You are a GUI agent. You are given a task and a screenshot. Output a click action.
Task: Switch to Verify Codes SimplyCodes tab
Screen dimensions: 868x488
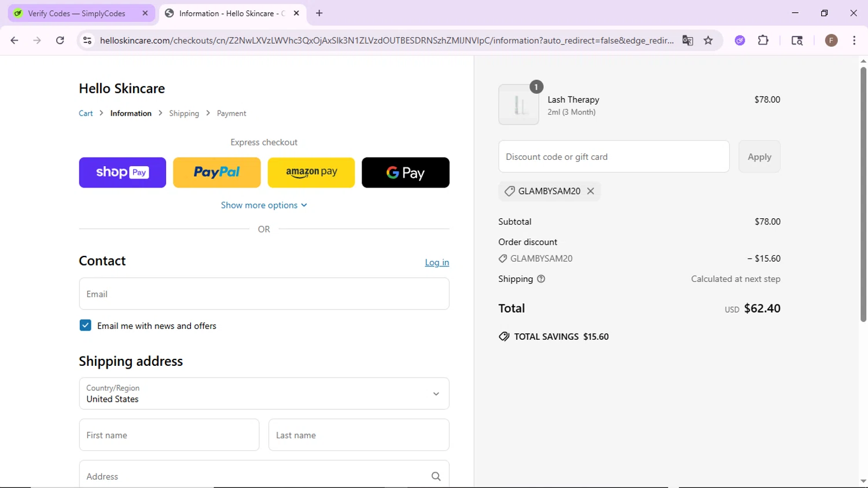click(x=82, y=13)
